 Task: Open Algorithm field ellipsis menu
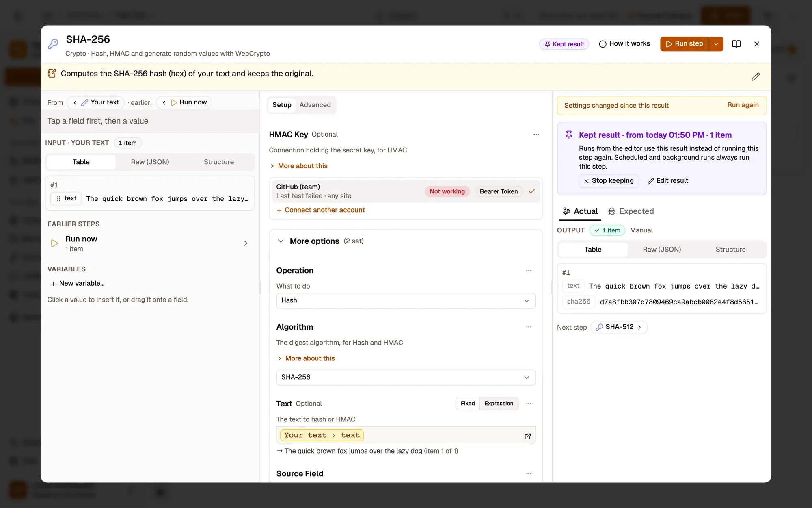(529, 327)
